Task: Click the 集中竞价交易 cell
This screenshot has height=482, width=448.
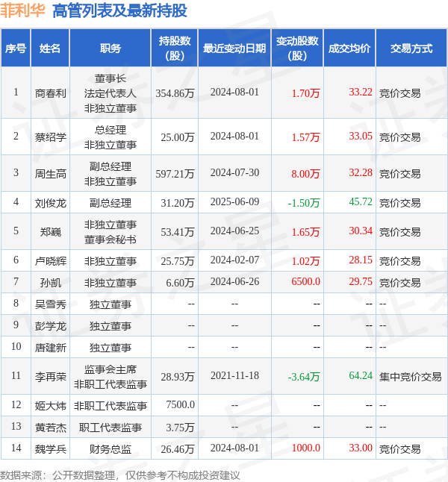Action: tap(411, 377)
